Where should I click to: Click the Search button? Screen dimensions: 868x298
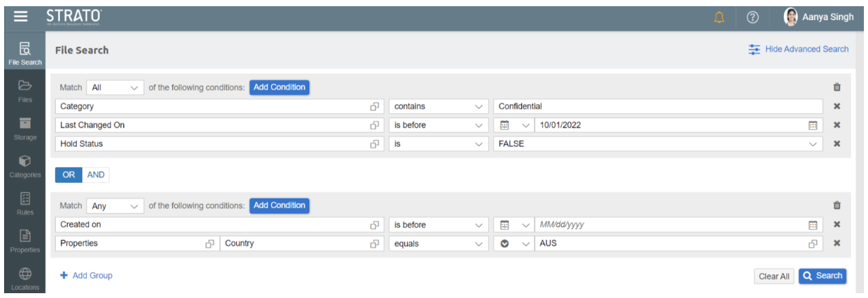[823, 276]
